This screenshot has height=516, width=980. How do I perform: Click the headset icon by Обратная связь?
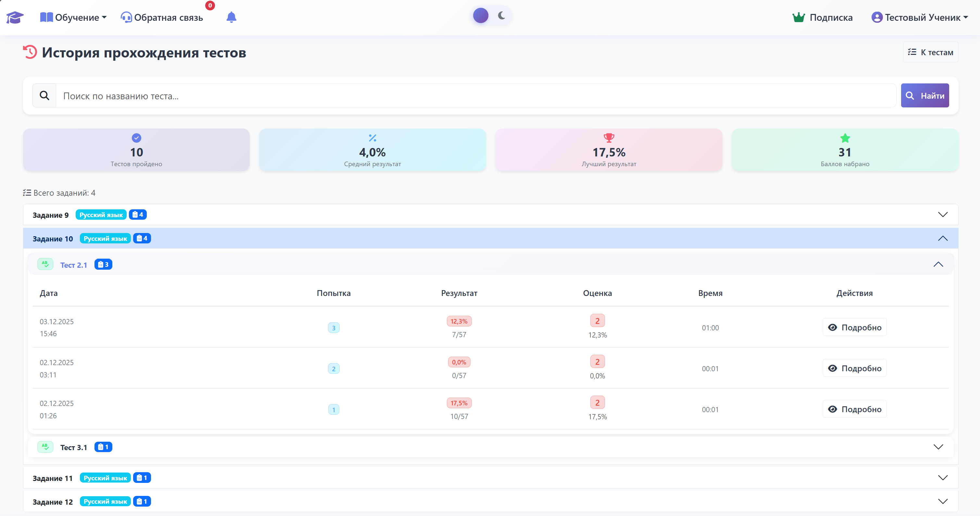coord(126,18)
